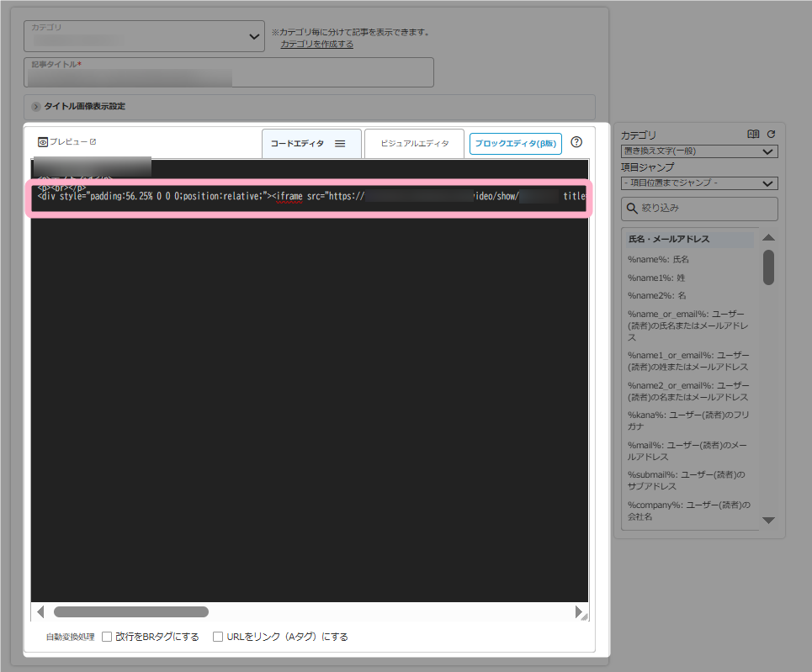
Task: Click the プレビュー eye icon
Action: tap(42, 142)
